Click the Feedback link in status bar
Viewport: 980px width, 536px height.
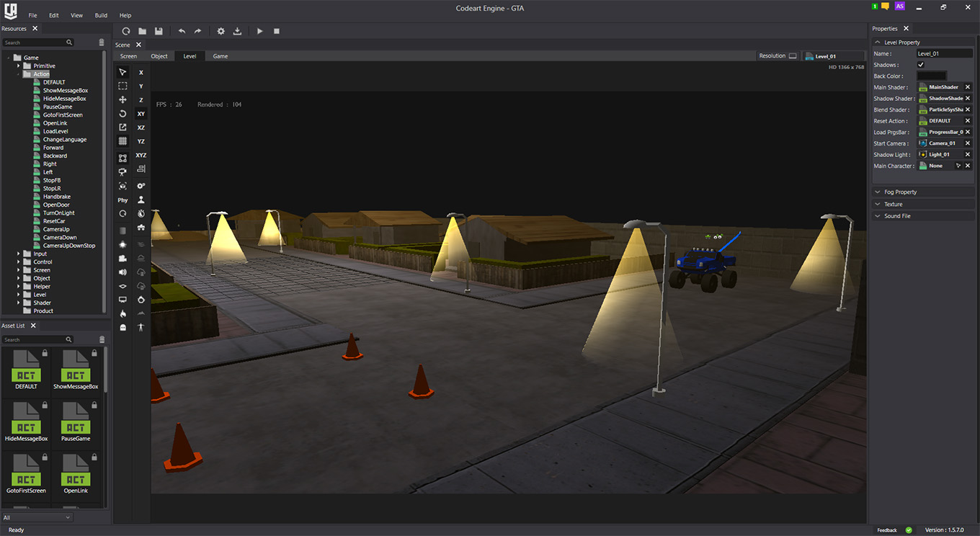point(887,530)
